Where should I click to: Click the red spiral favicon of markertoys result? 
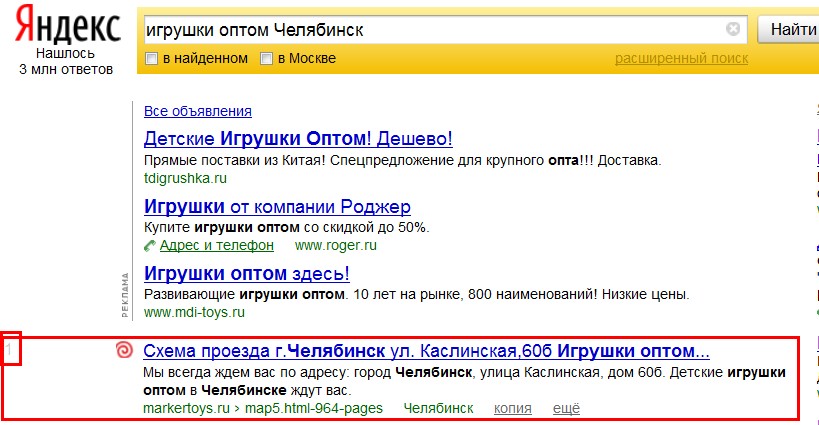pyautogui.click(x=124, y=350)
